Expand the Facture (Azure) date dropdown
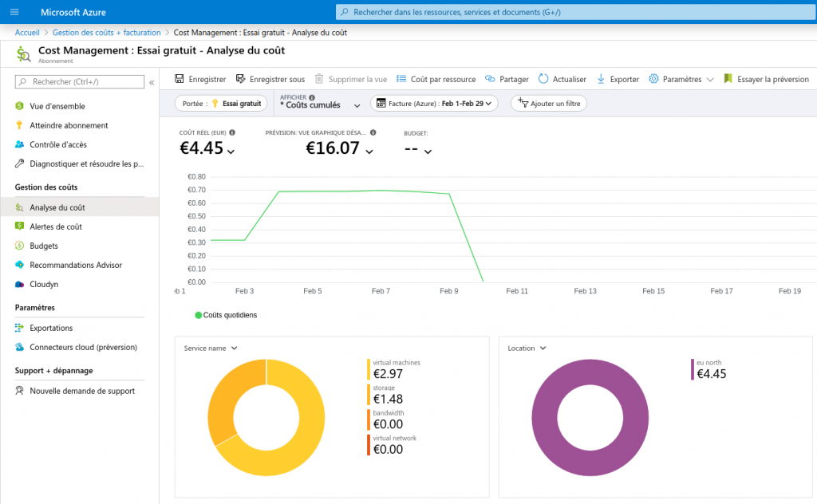 (434, 103)
